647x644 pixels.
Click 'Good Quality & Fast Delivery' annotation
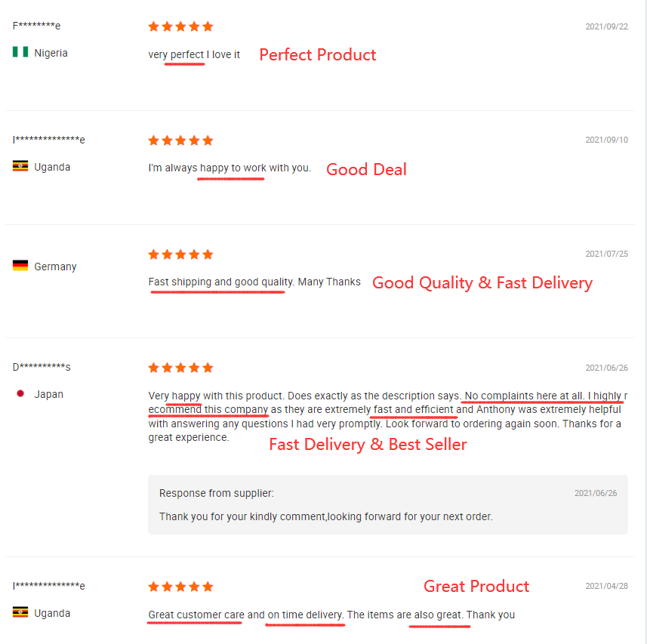pos(482,283)
